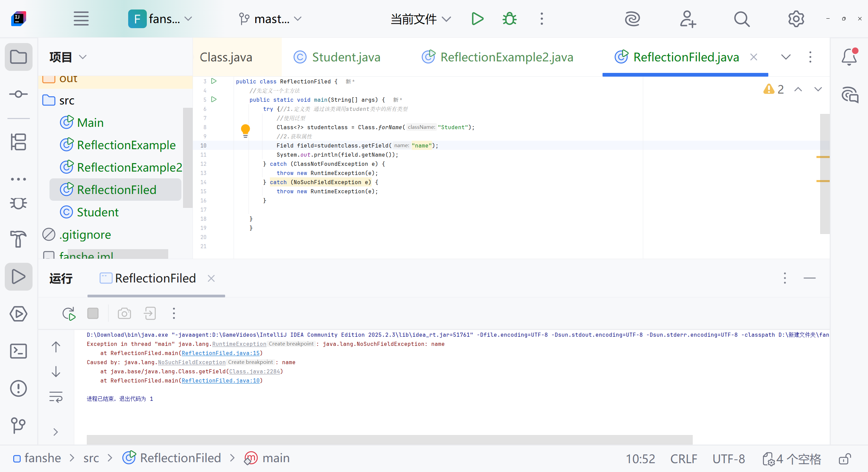
Task: Open the Structure tool window
Action: tap(18, 142)
